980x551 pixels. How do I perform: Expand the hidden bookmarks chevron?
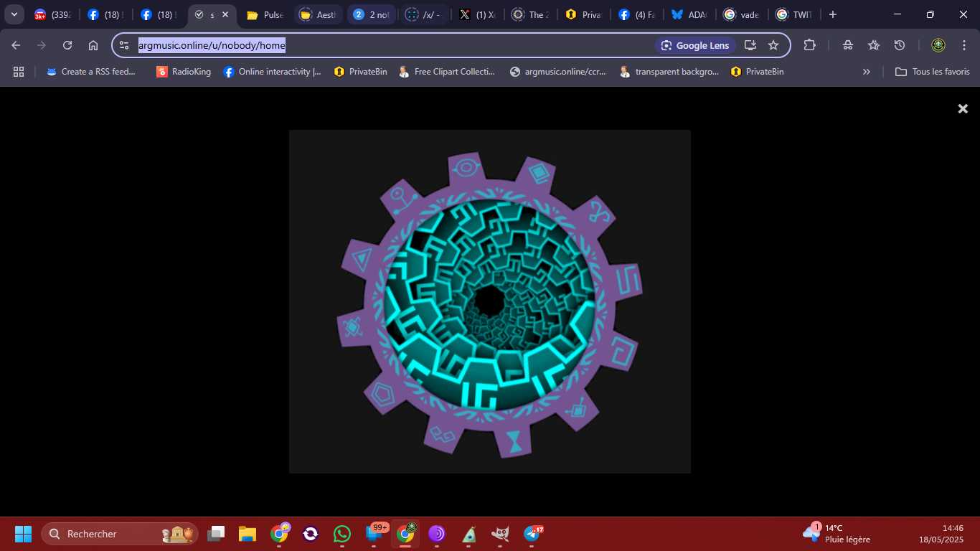866,72
